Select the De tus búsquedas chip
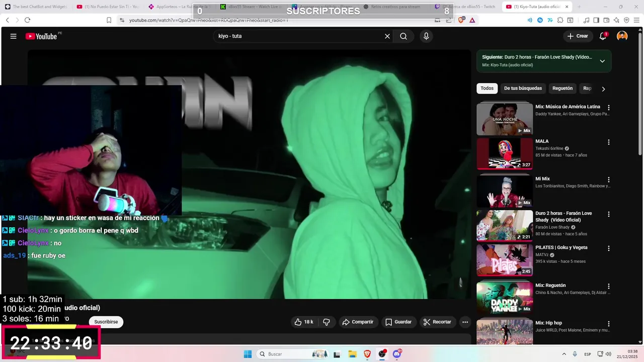Screen dimensions: 644x362 click(523, 88)
